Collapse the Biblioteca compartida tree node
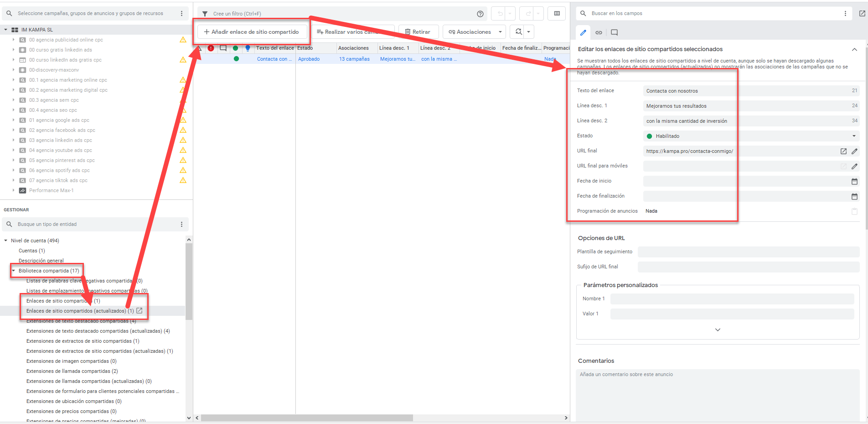Viewport: 868px width, 424px height. (14, 271)
